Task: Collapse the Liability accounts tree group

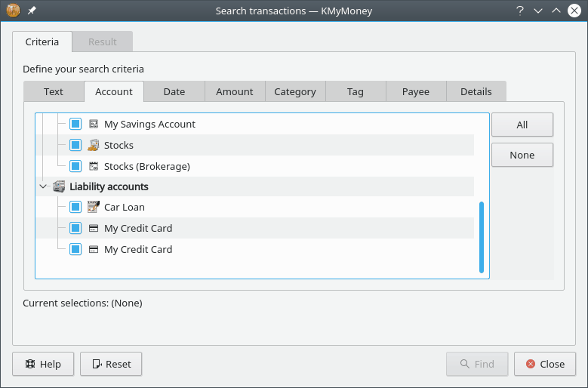Action: [x=44, y=186]
